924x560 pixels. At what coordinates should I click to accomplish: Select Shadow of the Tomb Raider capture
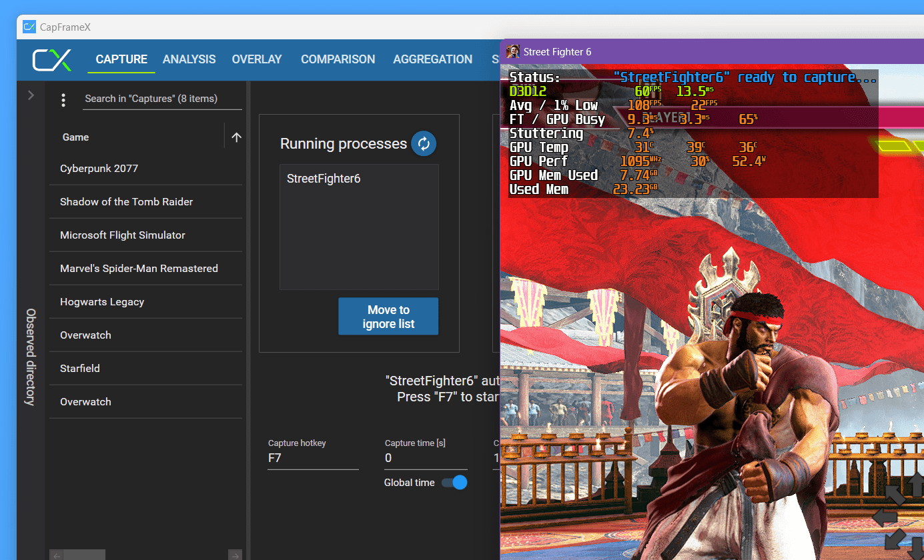[145, 202]
